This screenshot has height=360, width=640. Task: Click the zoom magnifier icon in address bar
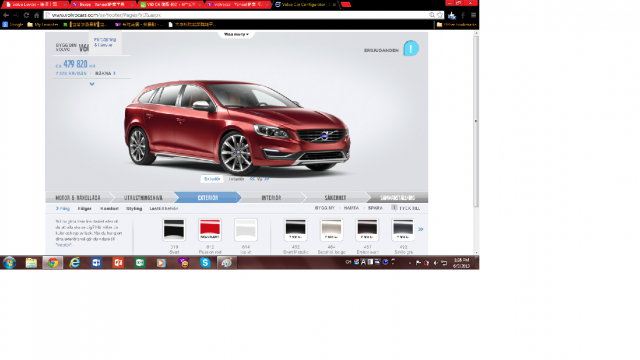click(x=432, y=15)
